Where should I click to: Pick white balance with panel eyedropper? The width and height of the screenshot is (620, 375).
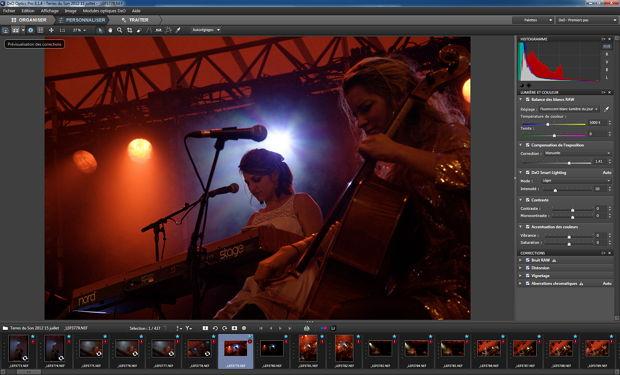[x=607, y=109]
